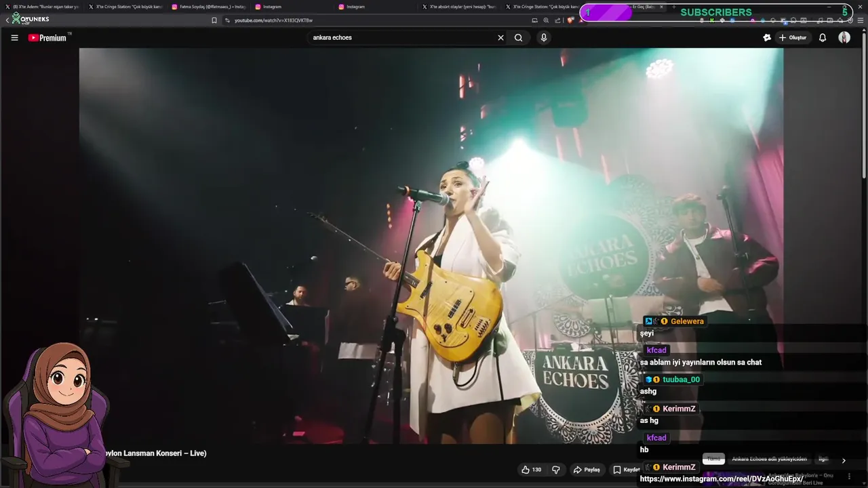Click the concert video player to pause

431,245
